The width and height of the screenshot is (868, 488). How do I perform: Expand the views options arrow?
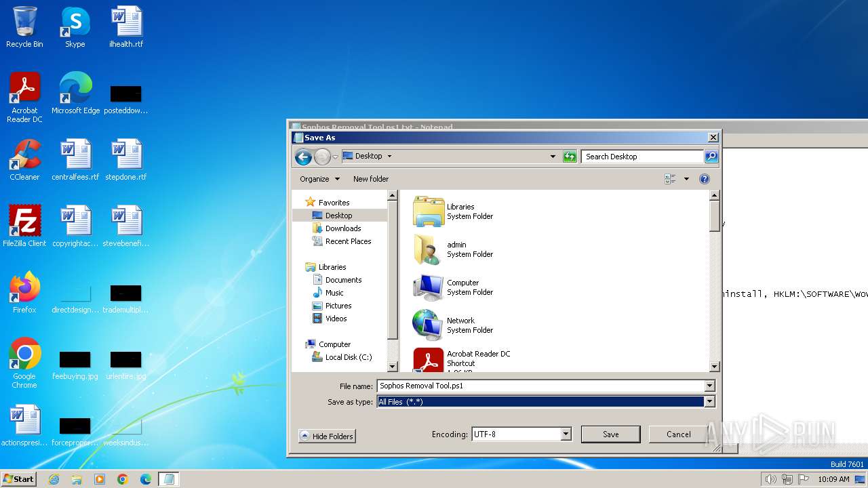tap(686, 179)
